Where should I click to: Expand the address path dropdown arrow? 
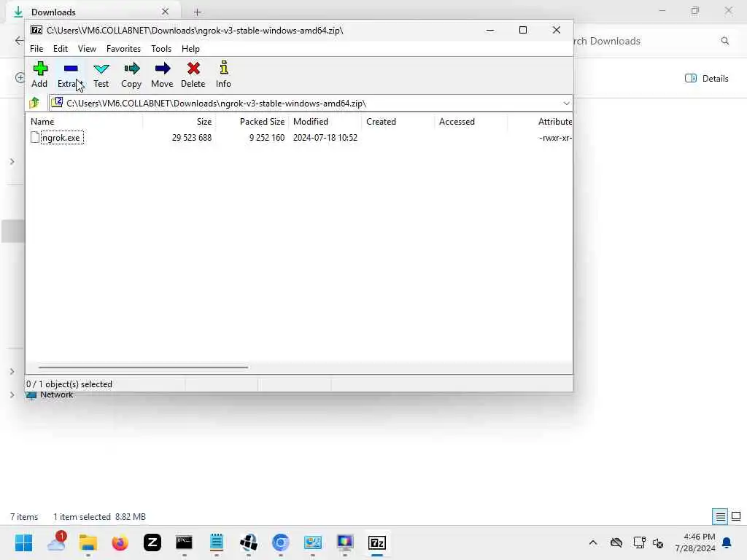click(566, 104)
